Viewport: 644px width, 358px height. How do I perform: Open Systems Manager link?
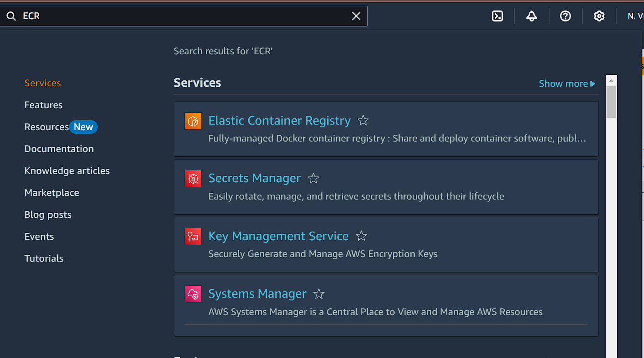coord(257,294)
